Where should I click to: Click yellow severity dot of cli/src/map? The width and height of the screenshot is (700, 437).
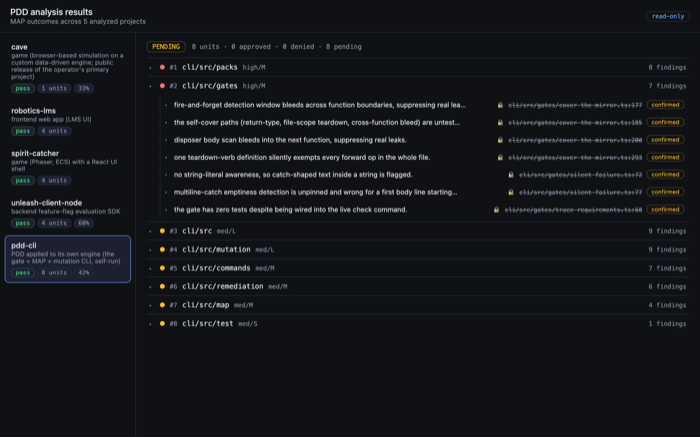pos(162,305)
